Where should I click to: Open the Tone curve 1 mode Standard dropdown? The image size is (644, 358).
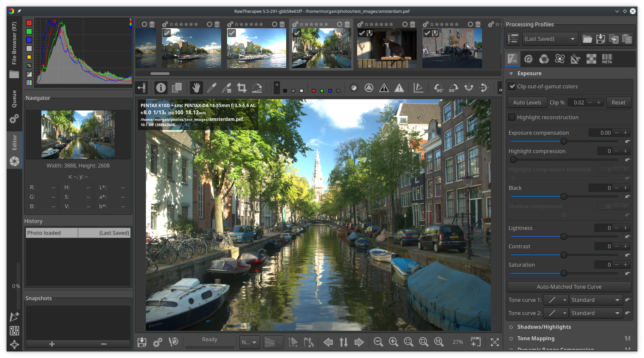(596, 300)
